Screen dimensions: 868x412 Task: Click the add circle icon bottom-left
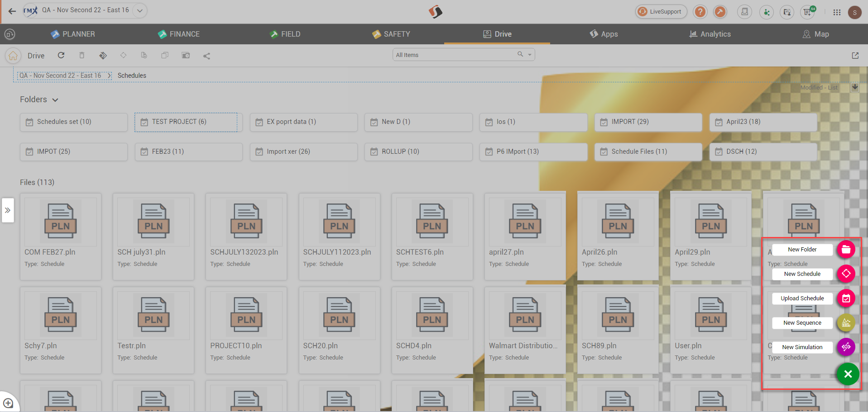click(x=8, y=403)
